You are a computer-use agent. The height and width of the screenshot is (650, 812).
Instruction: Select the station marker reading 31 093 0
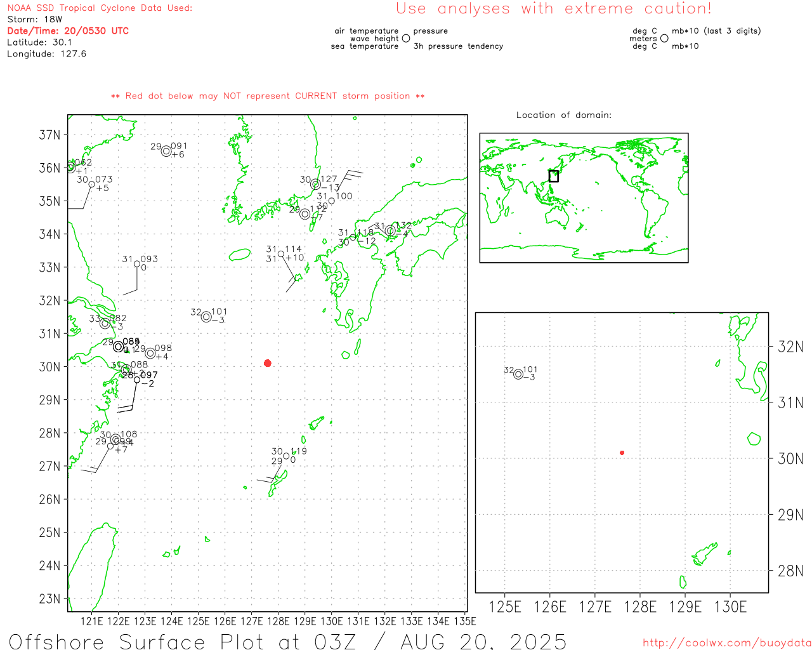point(137,264)
